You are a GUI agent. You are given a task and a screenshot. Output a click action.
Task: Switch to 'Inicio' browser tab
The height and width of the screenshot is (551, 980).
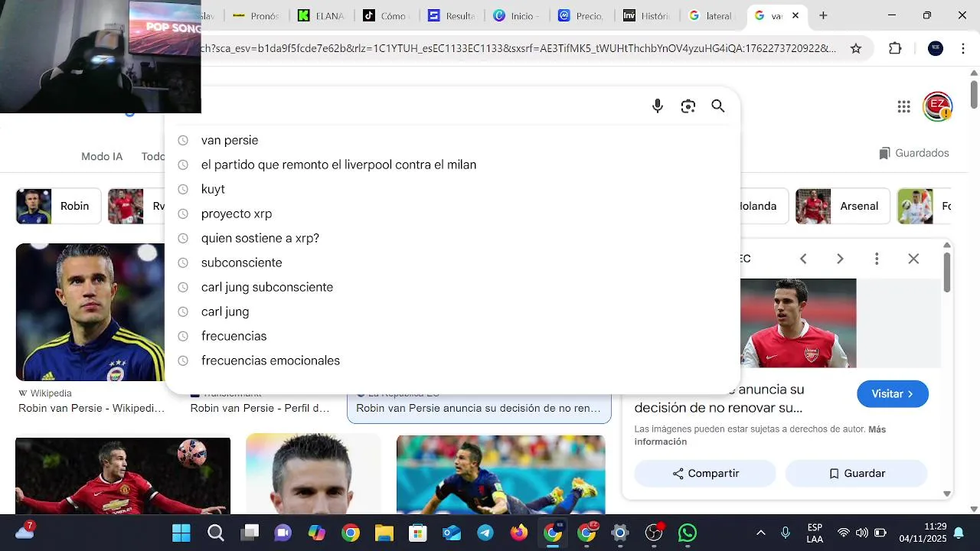(x=517, y=15)
